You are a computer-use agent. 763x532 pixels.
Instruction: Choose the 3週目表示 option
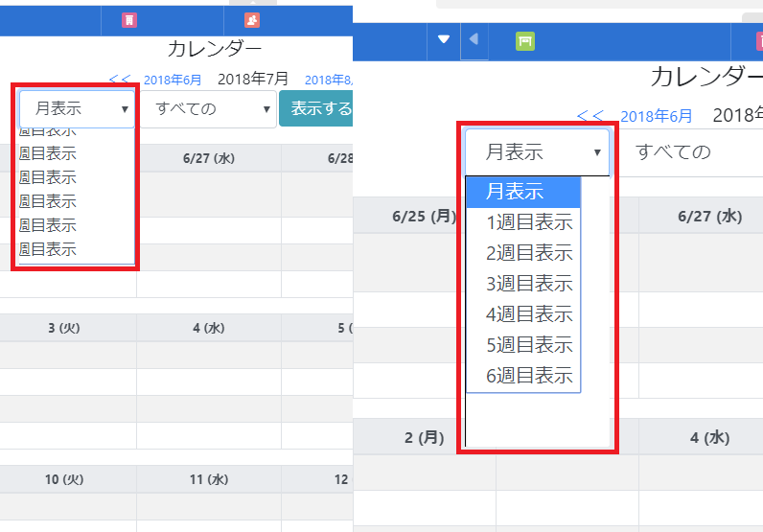coord(523,284)
